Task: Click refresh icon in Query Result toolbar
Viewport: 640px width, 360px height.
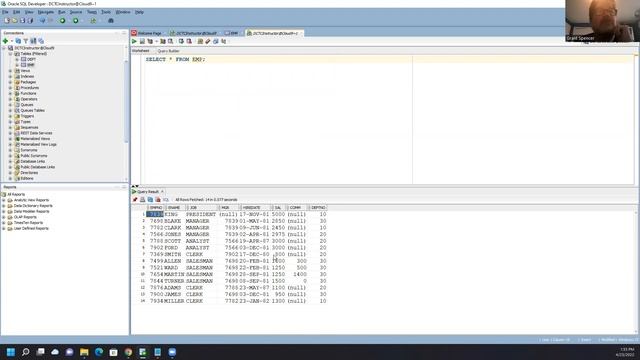Action: 150,200
